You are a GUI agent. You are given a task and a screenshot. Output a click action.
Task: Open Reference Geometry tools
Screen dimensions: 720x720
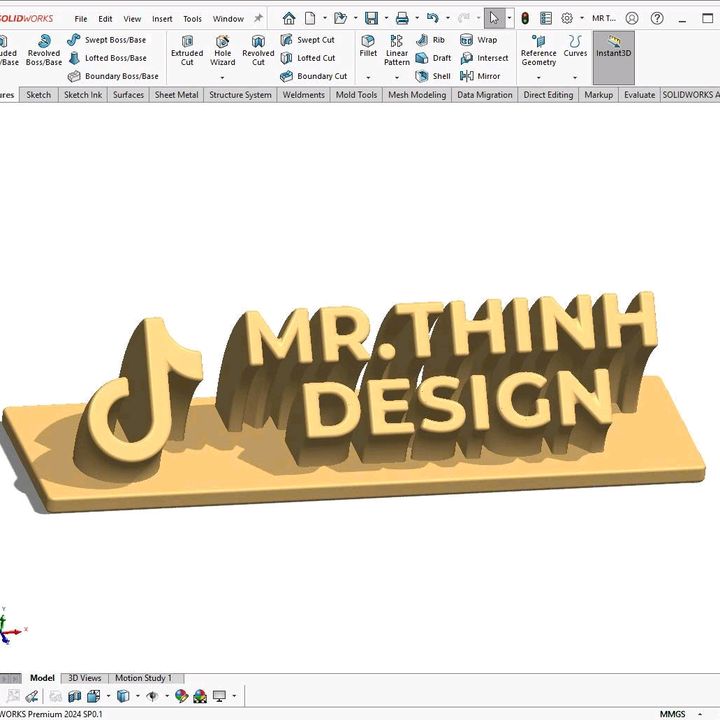coord(539,51)
